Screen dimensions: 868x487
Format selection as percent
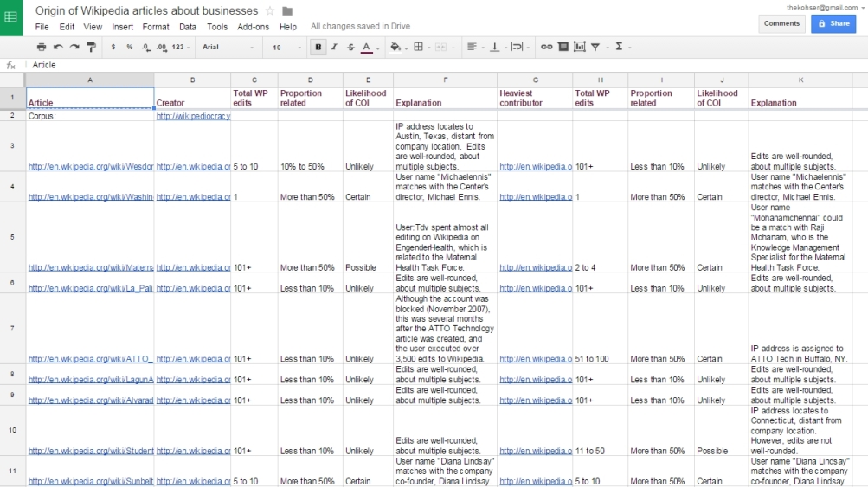coord(130,47)
